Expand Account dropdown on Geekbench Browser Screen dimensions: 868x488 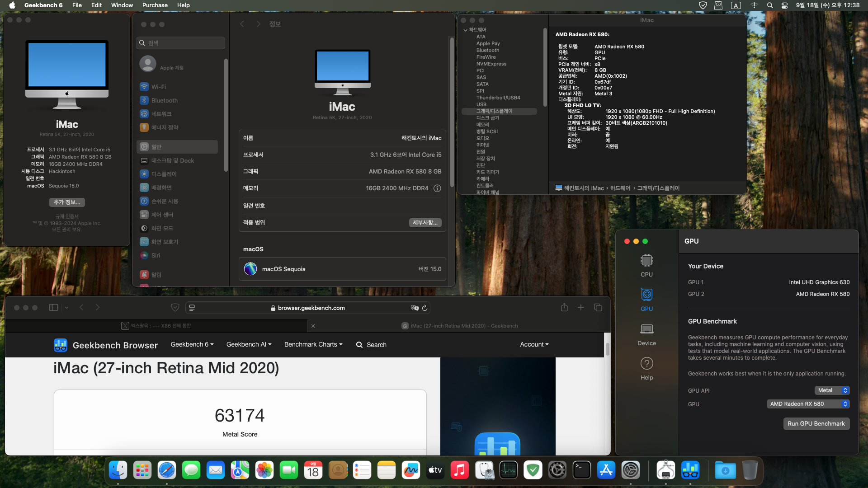pos(534,344)
